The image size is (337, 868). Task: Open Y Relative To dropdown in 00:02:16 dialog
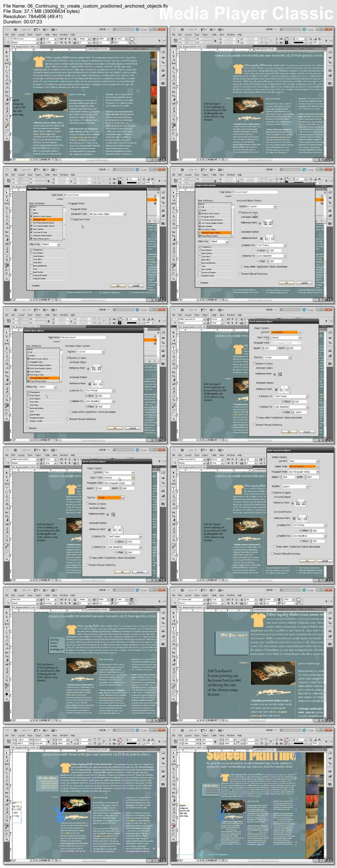click(x=272, y=256)
